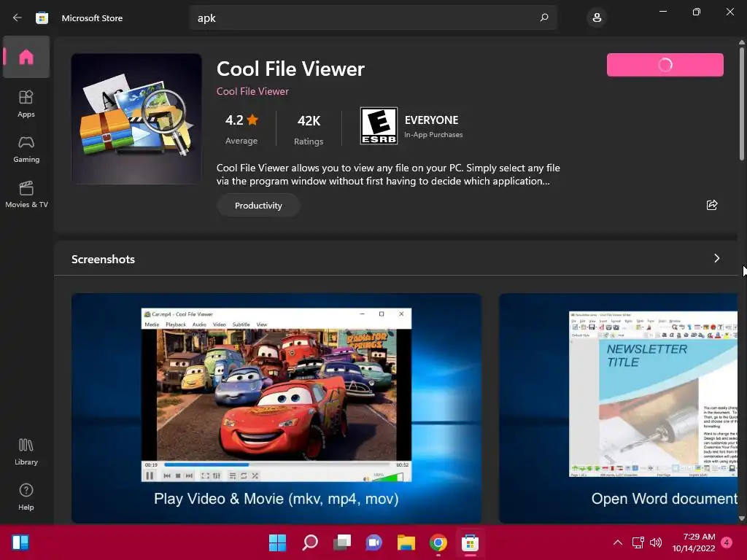Click the search magnifier icon

pyautogui.click(x=544, y=17)
